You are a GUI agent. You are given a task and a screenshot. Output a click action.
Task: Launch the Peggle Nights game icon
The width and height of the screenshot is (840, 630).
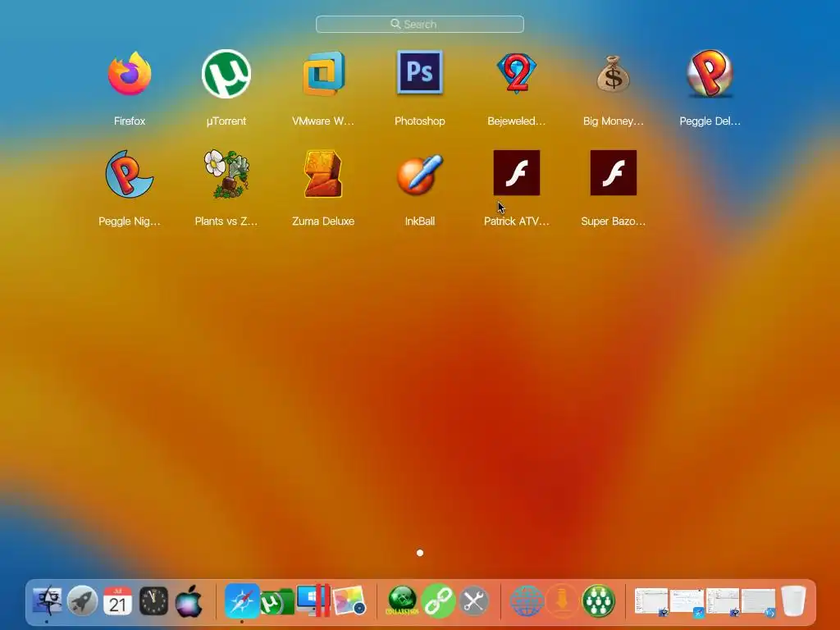point(129,174)
